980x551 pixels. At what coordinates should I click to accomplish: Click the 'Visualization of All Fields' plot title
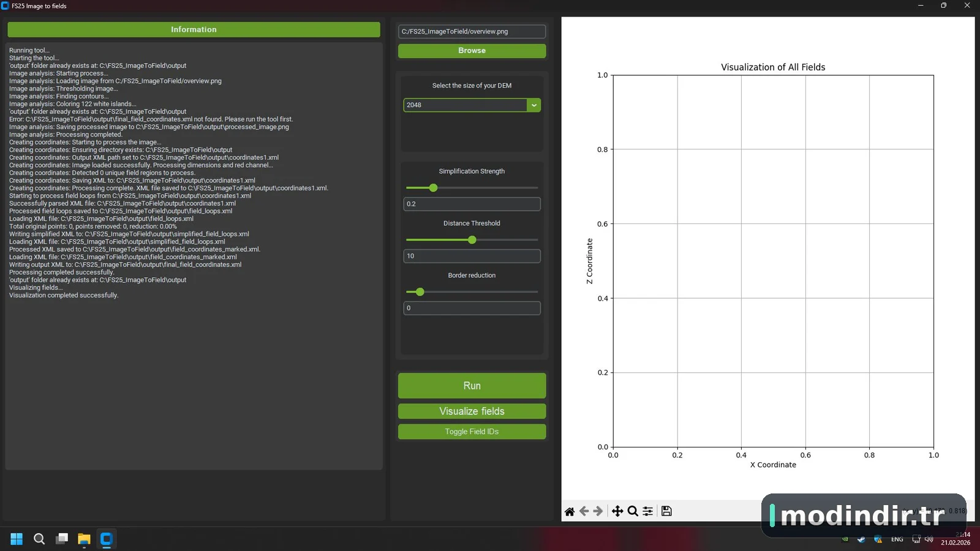tap(773, 67)
